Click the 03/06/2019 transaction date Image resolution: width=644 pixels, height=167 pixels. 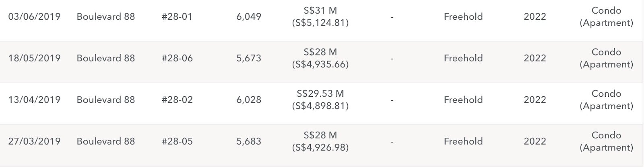tap(34, 17)
